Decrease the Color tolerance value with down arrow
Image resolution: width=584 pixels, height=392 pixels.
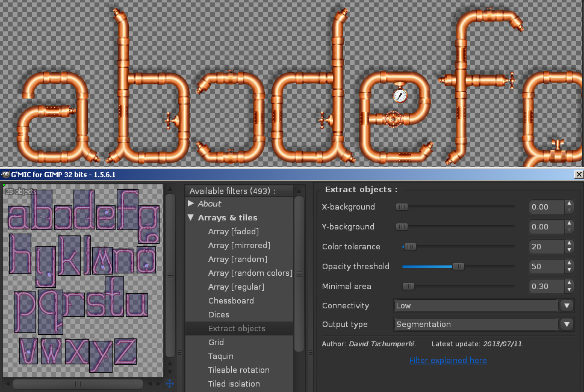[569, 250]
